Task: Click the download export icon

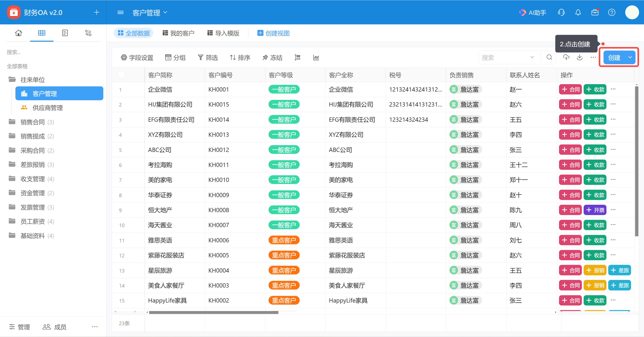Action: pyautogui.click(x=580, y=58)
